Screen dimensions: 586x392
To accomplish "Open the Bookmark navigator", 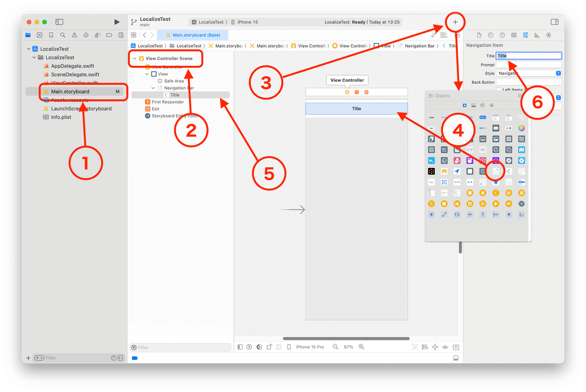I will tap(51, 35).
